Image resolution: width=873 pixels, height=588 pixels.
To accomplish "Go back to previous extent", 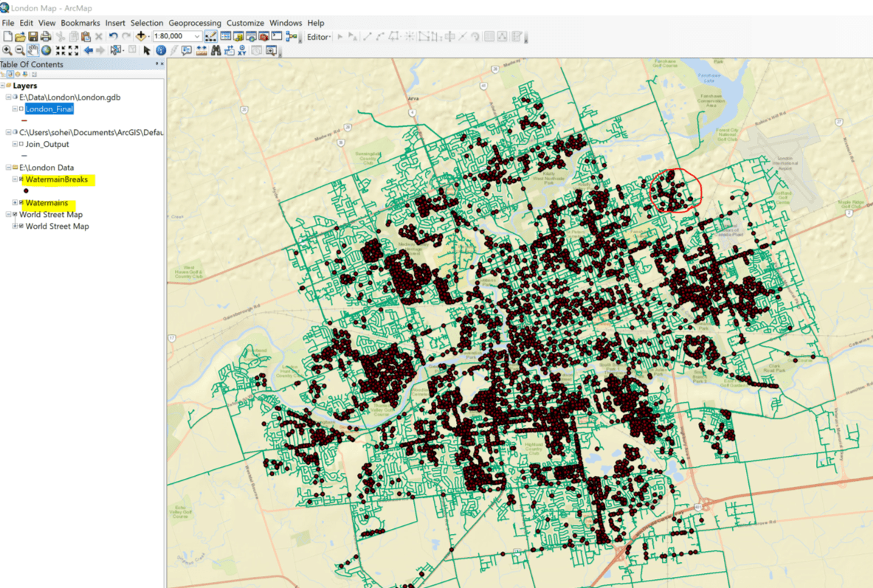I will 88,51.
